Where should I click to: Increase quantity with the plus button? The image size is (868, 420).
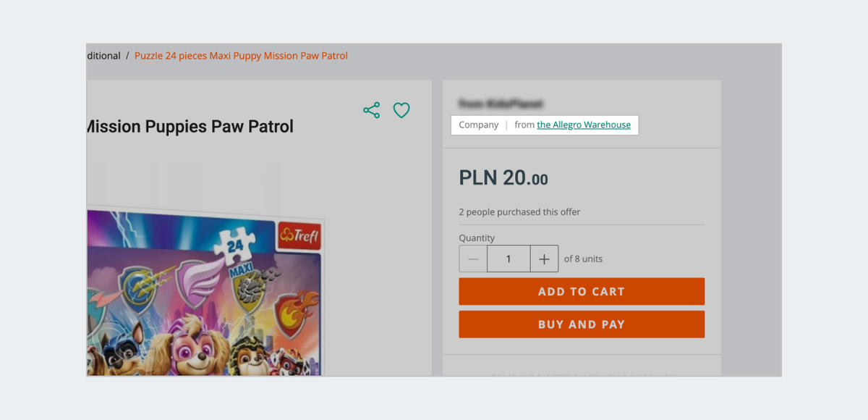(544, 259)
